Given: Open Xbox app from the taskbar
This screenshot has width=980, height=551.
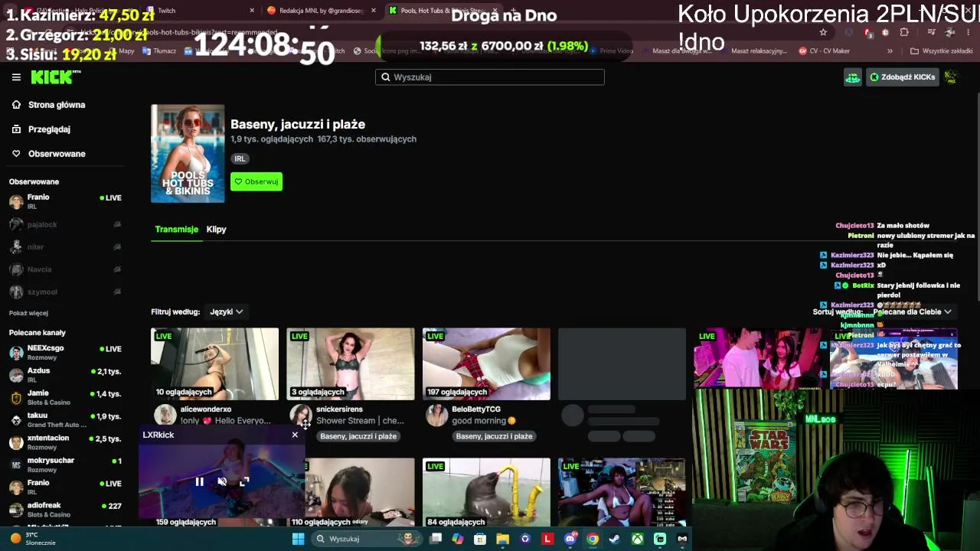Looking at the screenshot, I should [x=637, y=539].
